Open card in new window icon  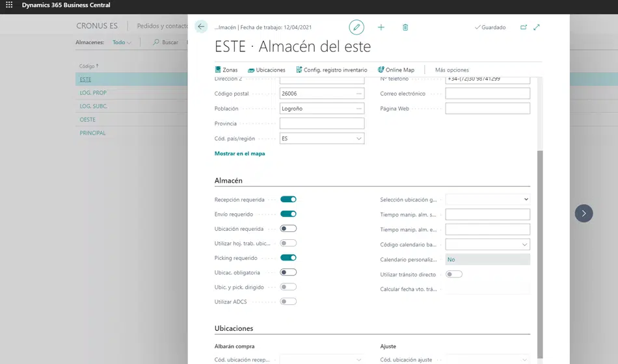click(x=524, y=27)
